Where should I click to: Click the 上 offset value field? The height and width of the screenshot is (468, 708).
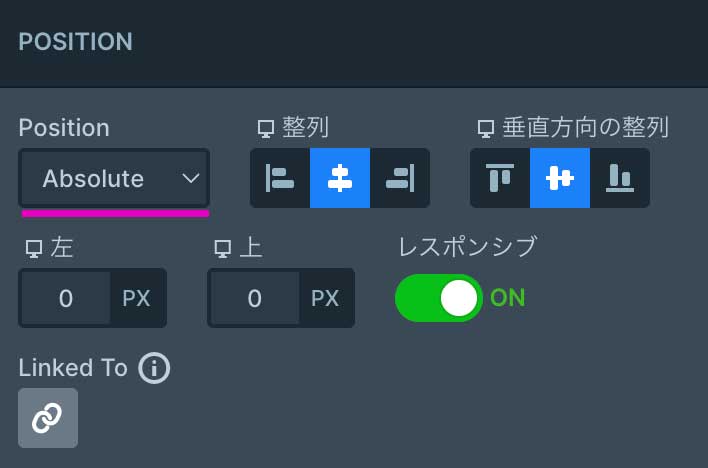click(x=254, y=298)
